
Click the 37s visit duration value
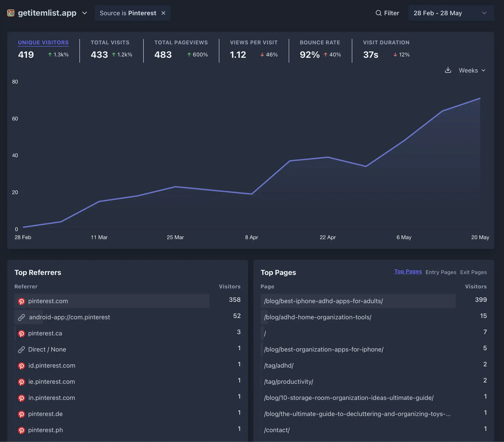click(x=371, y=54)
